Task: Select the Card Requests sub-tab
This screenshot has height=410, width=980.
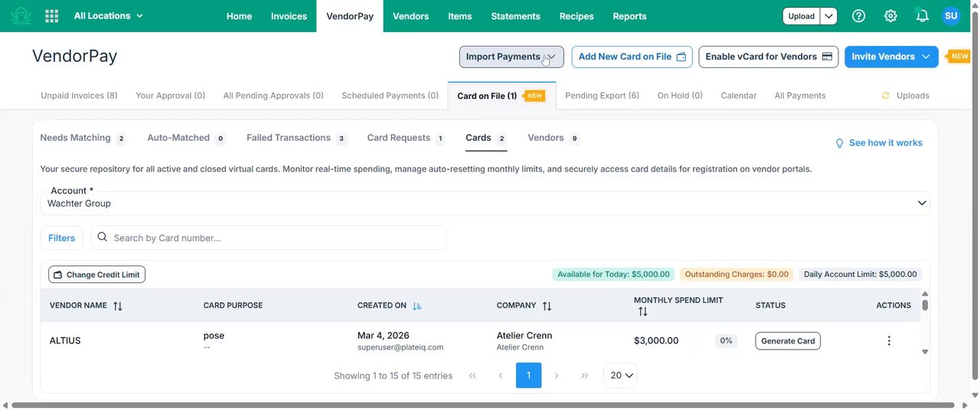Action: pos(406,138)
